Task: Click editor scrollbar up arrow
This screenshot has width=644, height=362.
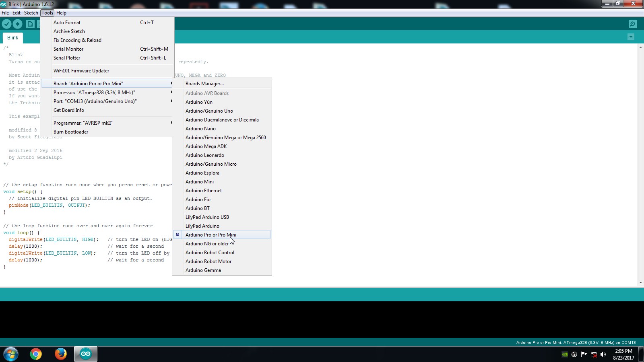Action: tap(640, 47)
